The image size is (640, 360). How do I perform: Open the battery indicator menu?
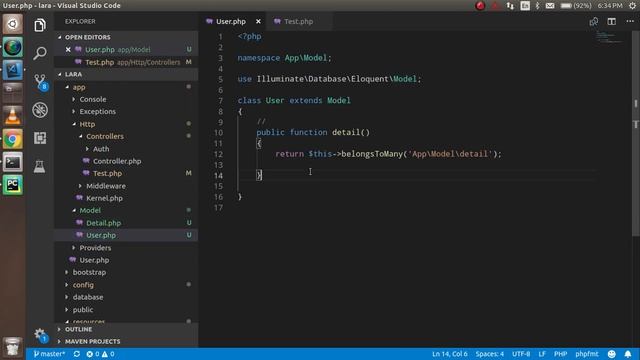pos(576,6)
